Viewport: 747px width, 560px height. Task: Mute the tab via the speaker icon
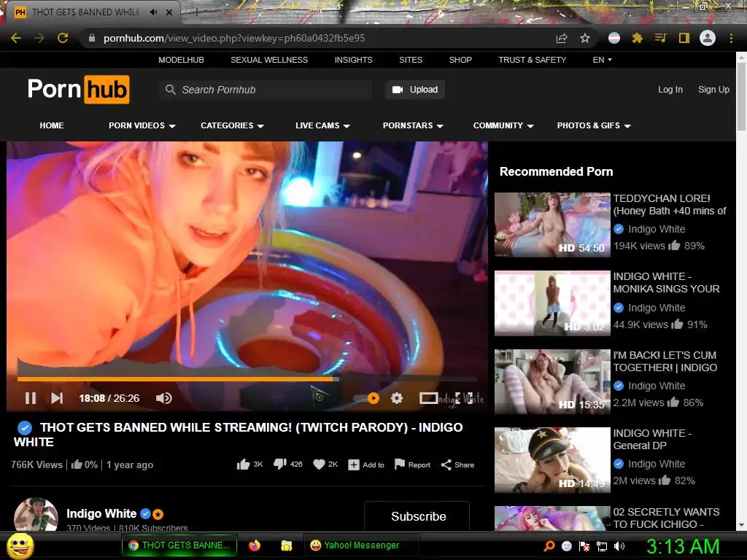click(153, 12)
